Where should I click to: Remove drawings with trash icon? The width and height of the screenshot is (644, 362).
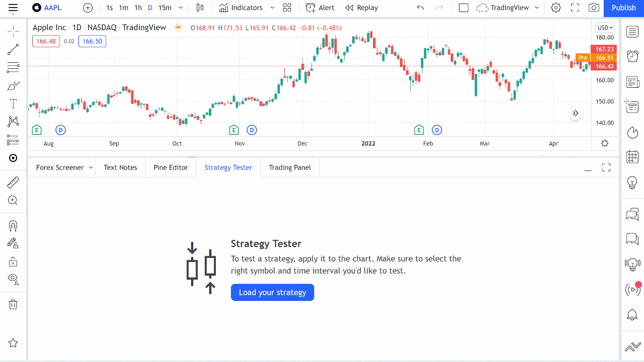[13, 304]
